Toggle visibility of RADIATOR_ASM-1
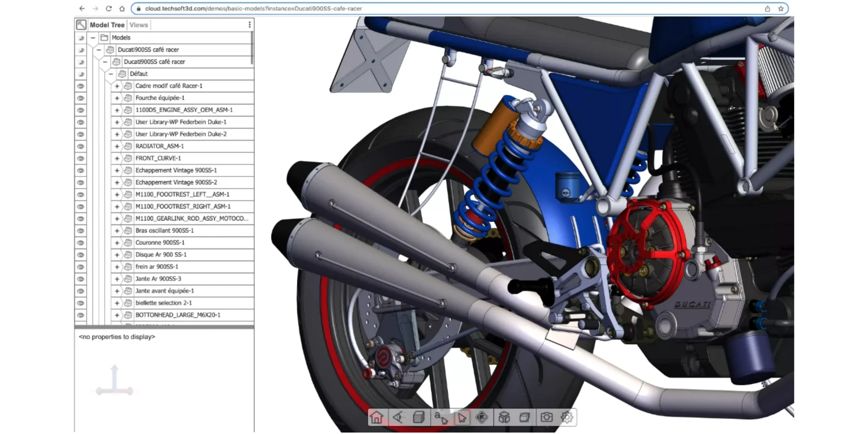Screen dimensions: 868x434 click(x=81, y=146)
